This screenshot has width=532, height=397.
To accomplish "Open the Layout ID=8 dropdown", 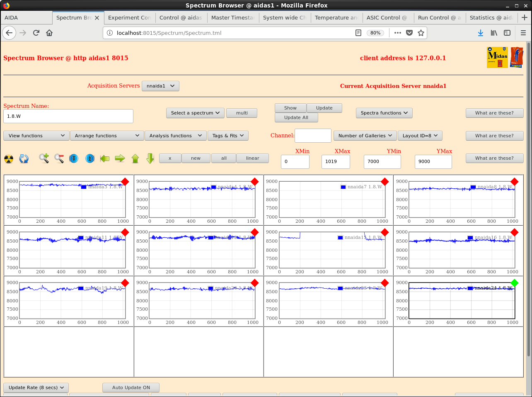I will tap(420, 136).
